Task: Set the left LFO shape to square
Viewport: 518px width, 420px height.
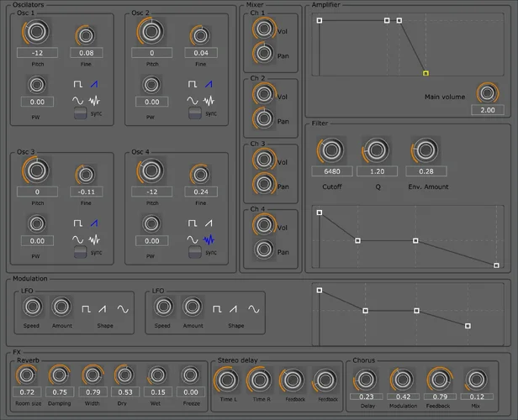Action: point(87,309)
